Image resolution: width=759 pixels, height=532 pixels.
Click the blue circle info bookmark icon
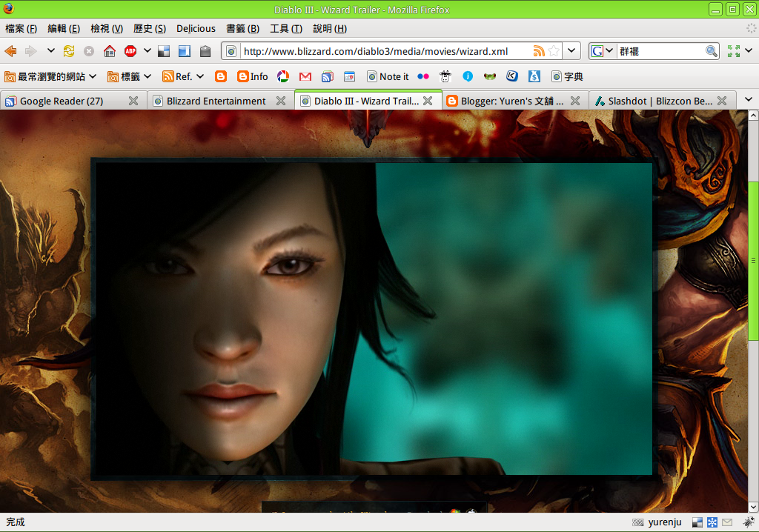tap(468, 76)
